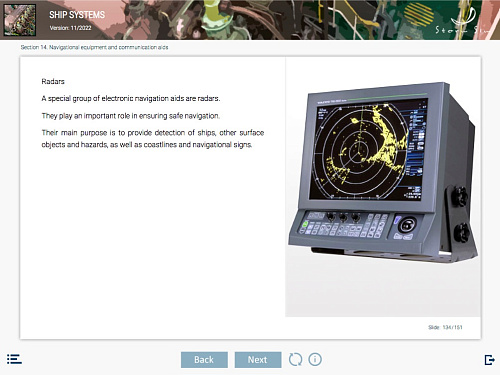
Task: Click the exit course icon
Action: 489,360
